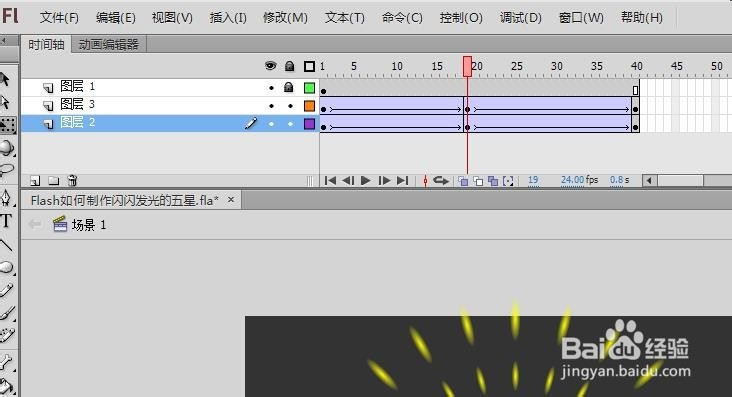Click the Flash Fl application logo

click(10, 16)
